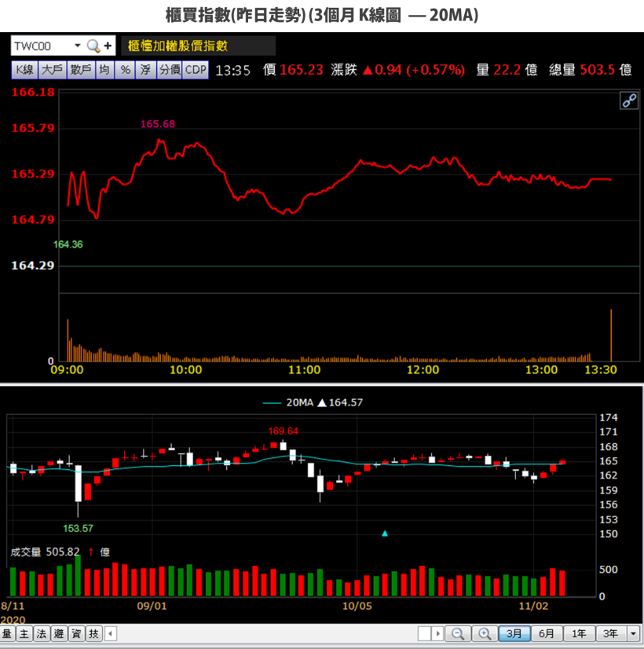Switch to the 1年 period tab
Screen dimensions: 644x649
pyautogui.click(x=579, y=634)
